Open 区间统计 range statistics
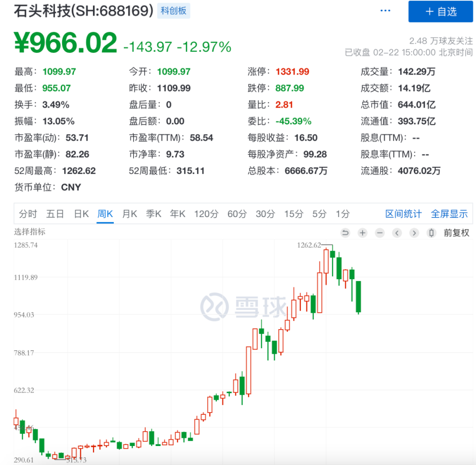The height and width of the screenshot is (465, 476). coord(403,214)
